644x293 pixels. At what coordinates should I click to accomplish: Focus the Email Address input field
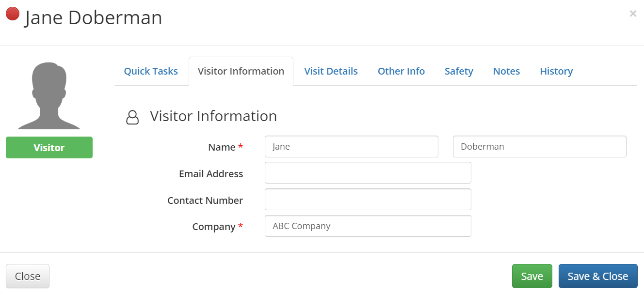[x=368, y=173]
